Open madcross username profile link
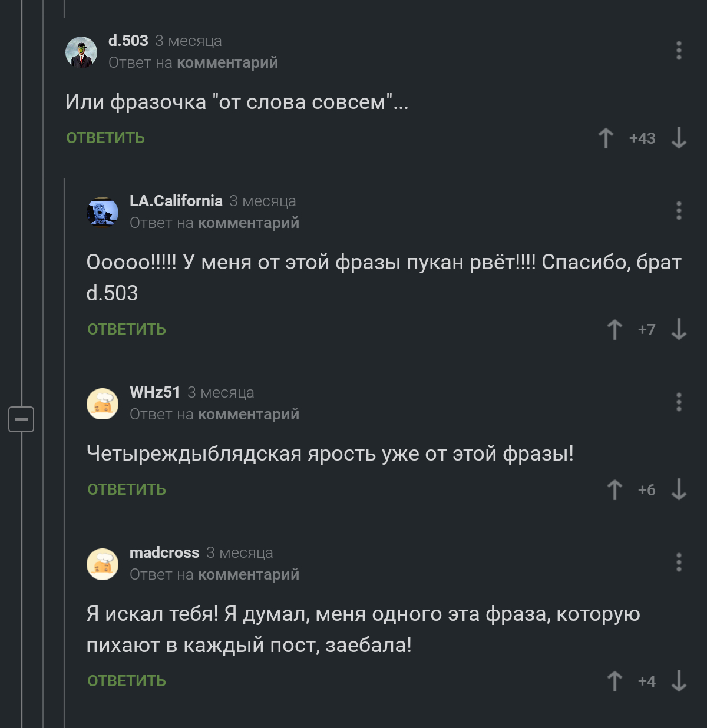This screenshot has height=728, width=707. coord(164,552)
